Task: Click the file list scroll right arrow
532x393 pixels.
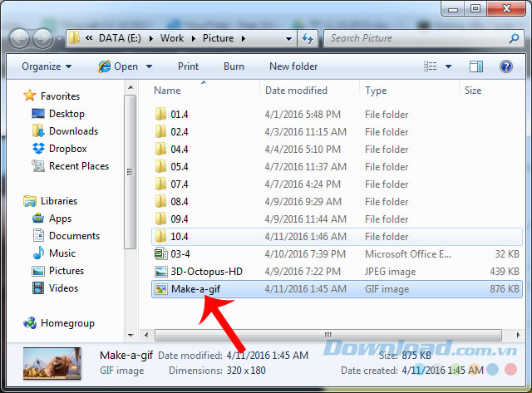Action: coord(517,336)
